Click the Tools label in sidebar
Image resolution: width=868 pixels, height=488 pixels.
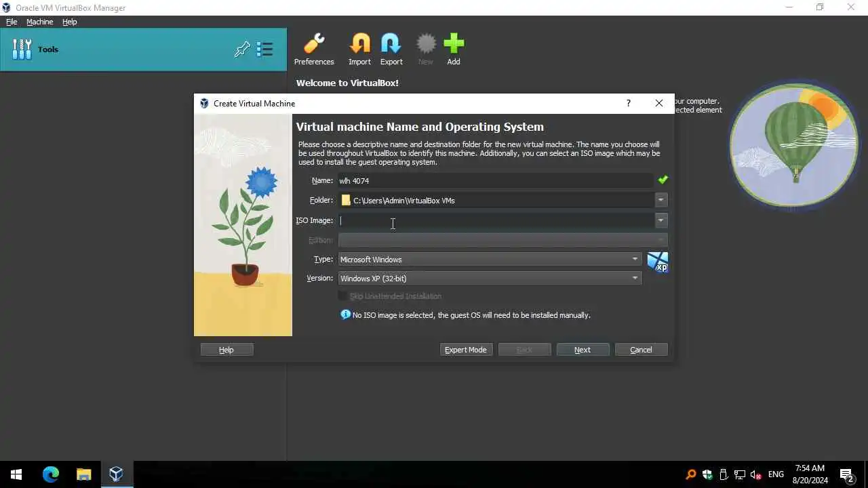click(x=48, y=49)
